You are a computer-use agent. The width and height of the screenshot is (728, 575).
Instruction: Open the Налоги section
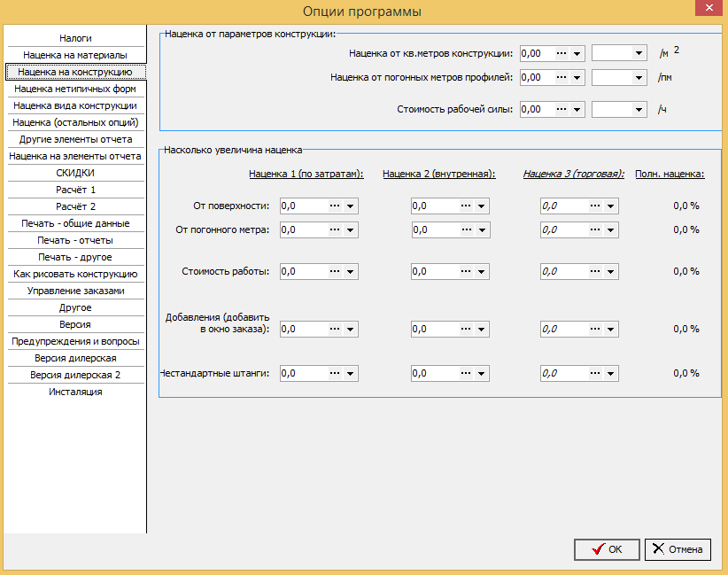tap(75, 38)
